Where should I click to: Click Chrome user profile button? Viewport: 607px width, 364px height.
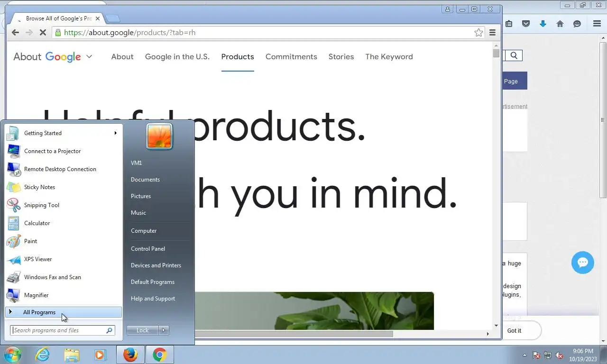tap(447, 9)
